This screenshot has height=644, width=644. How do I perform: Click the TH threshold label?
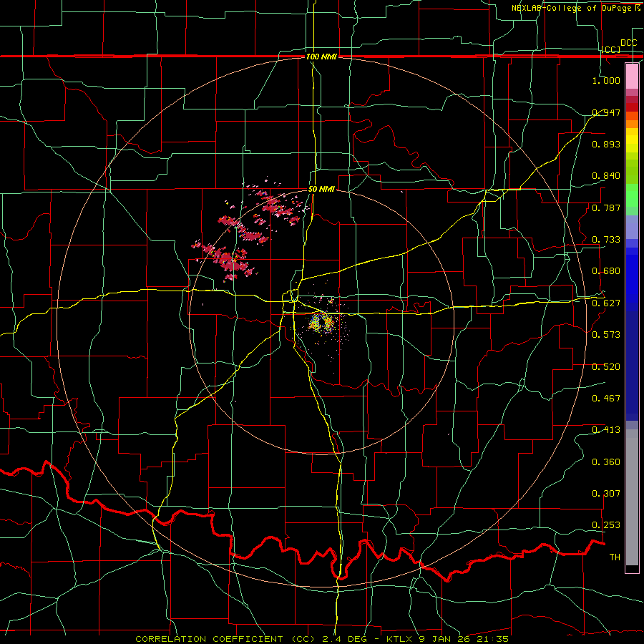(615, 557)
